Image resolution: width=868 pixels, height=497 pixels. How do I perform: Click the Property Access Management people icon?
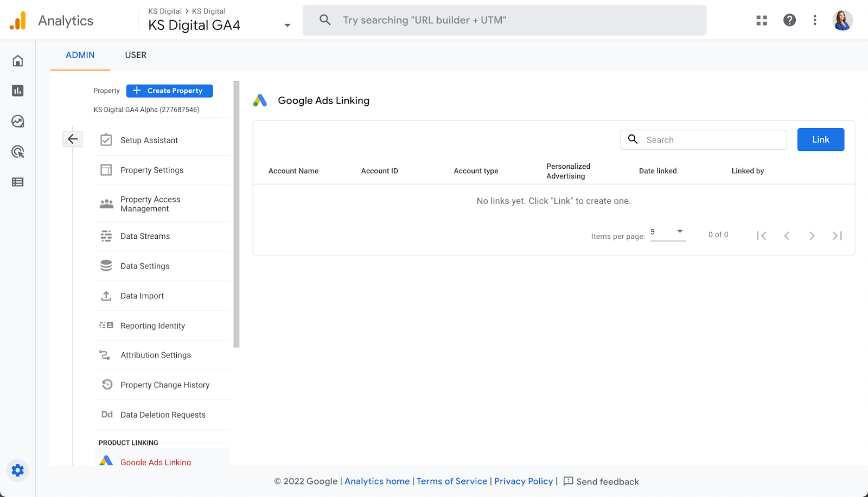pos(106,204)
